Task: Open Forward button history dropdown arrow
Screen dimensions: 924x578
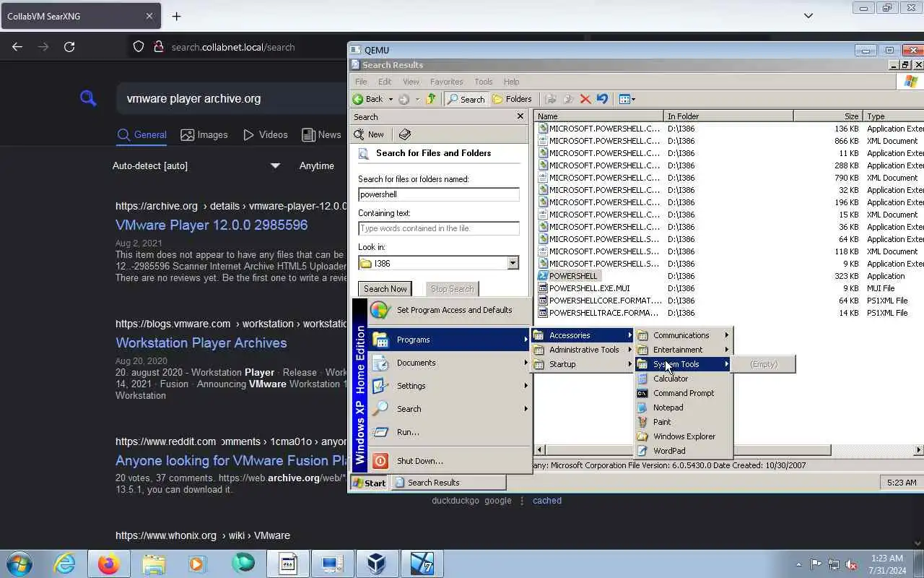Action: pyautogui.click(x=417, y=99)
